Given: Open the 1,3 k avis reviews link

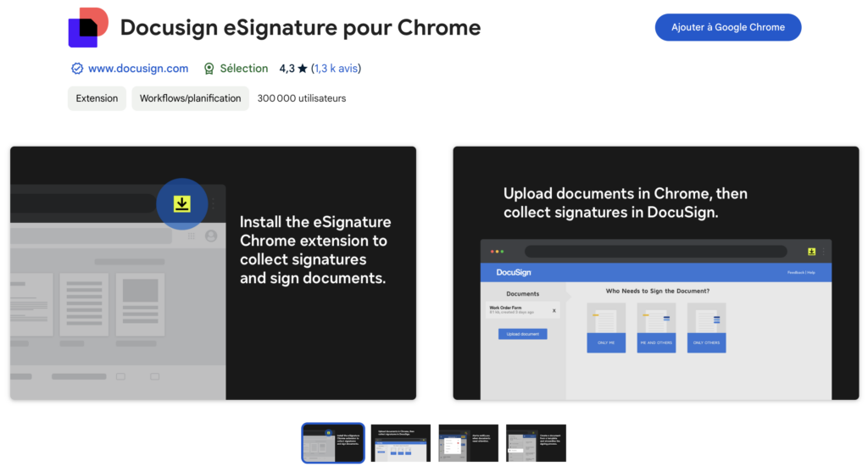Looking at the screenshot, I should pyautogui.click(x=337, y=69).
